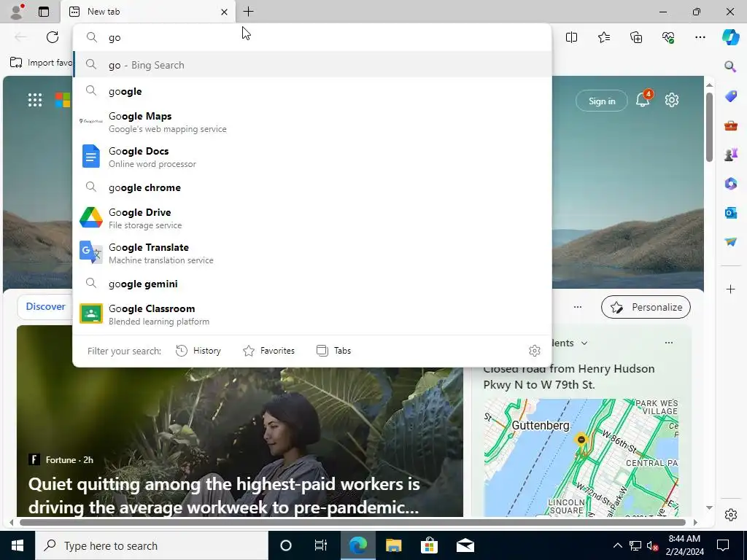Filter search by Tabs
747x560 pixels.
[x=334, y=351]
